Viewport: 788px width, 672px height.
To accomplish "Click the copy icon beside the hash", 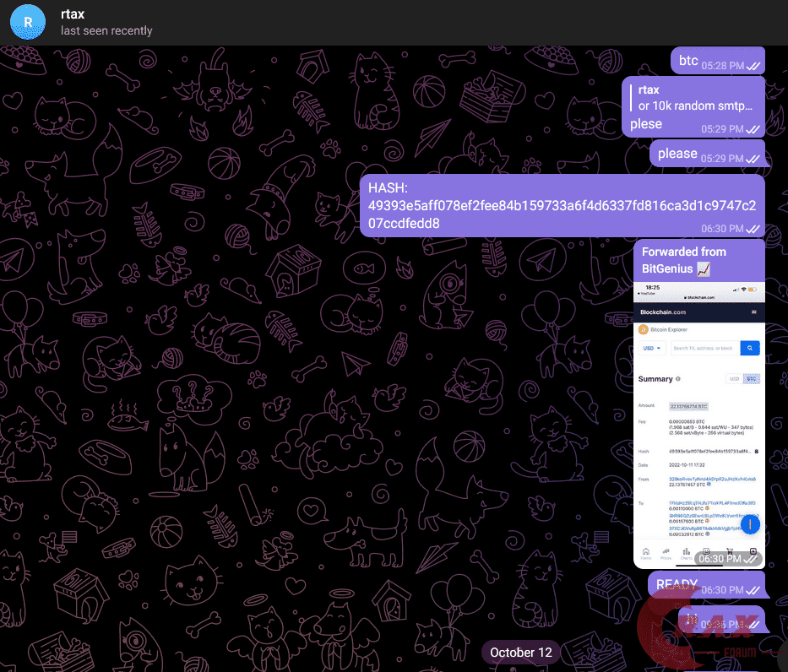I will (x=756, y=452).
